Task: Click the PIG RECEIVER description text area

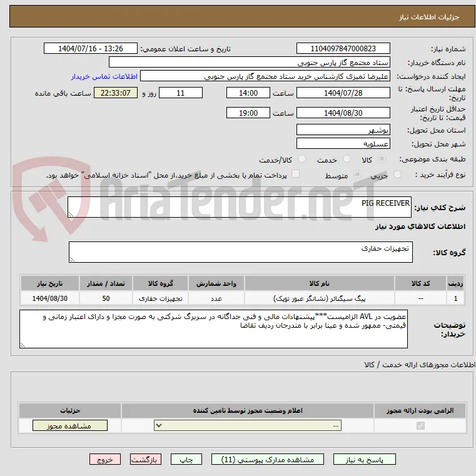Action: [x=239, y=207]
